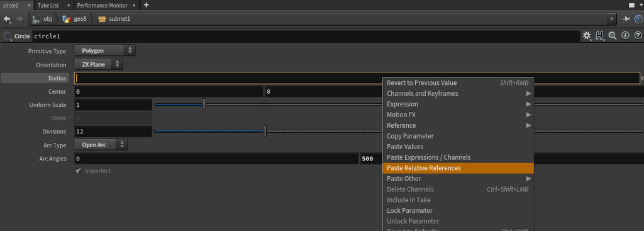
Task: Click the blue follow-selection target icon
Action: pos(639,19)
